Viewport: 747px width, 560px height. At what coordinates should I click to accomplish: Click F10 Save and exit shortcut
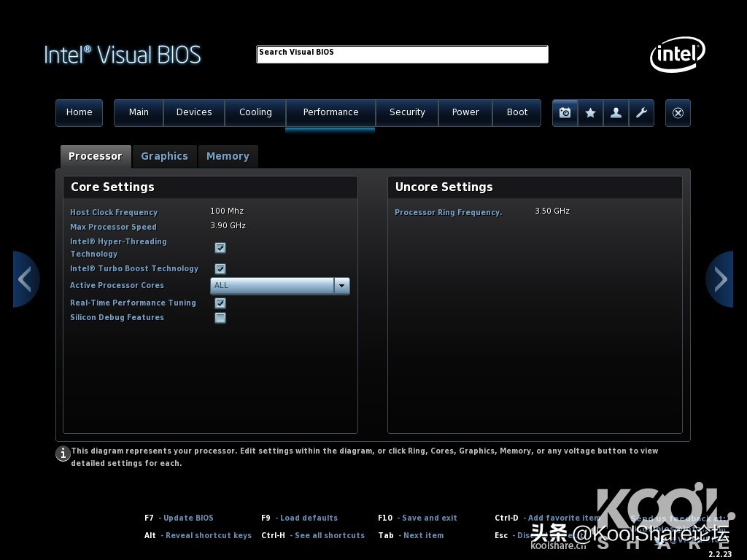click(x=417, y=518)
